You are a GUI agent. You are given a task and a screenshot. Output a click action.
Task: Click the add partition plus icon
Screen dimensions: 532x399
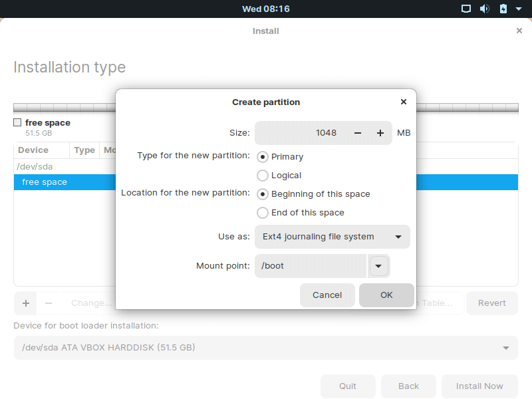click(x=26, y=303)
